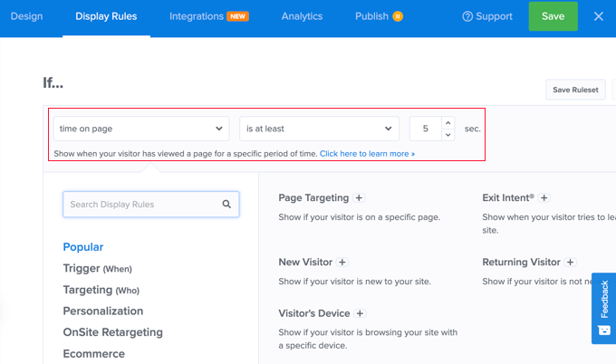
Task: Focus the Search Display Rules field
Action: pyautogui.click(x=151, y=205)
